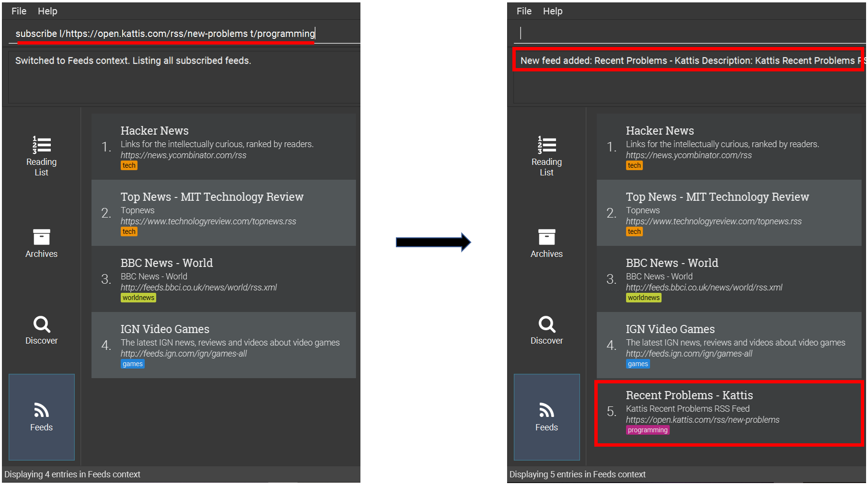Click 'BBC News - World' description, left window
Image resolution: width=868 pixels, height=485 pixels.
(x=154, y=276)
